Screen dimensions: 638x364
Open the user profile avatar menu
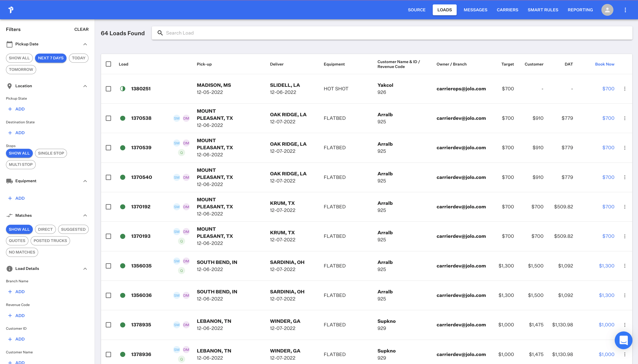607,10
